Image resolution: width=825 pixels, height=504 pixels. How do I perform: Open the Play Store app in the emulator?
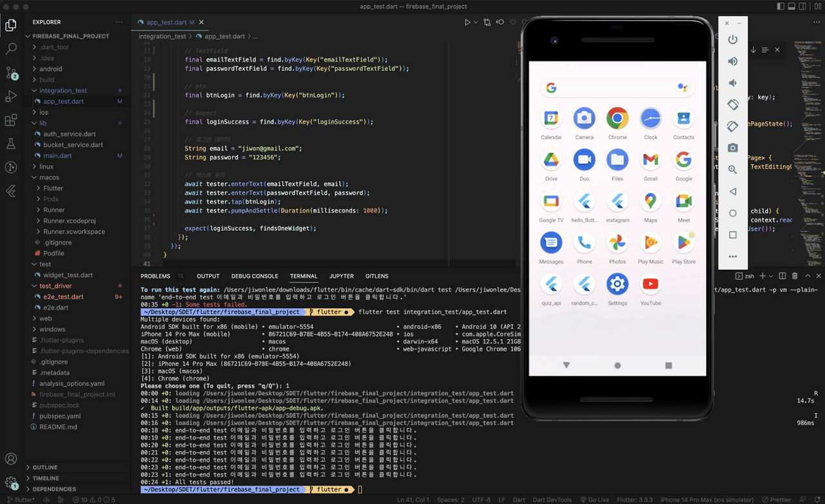[x=684, y=247]
